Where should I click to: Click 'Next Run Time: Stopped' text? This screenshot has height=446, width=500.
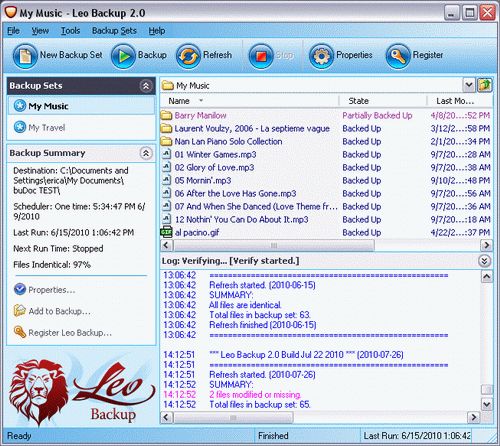point(58,249)
